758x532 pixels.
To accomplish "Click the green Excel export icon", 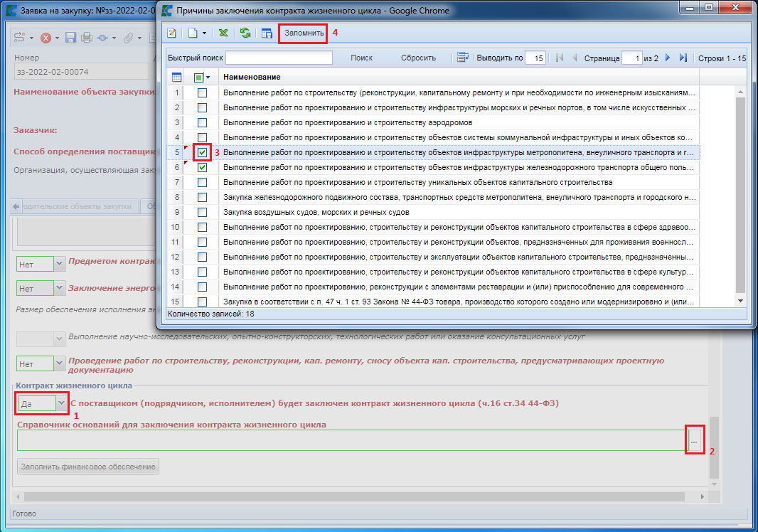I will click(223, 33).
